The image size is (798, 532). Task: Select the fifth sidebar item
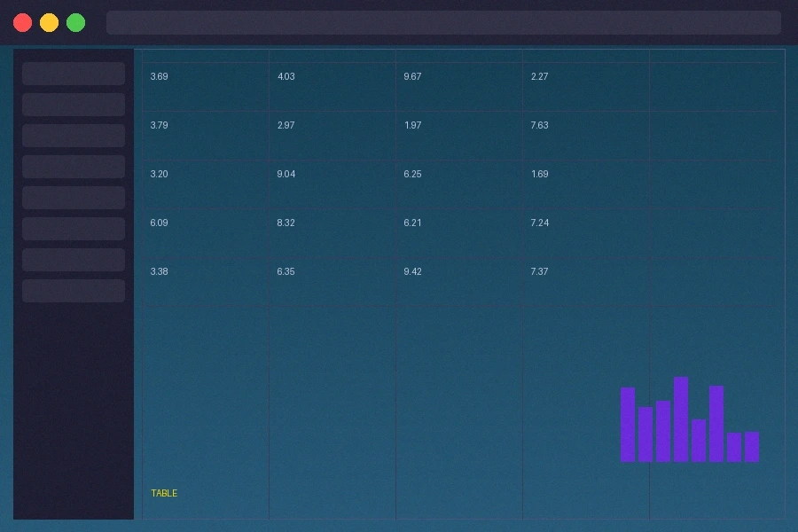coord(74,198)
